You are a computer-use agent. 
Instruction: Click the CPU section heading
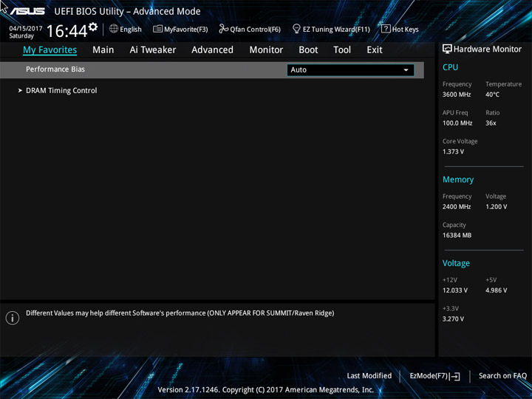tap(450, 67)
